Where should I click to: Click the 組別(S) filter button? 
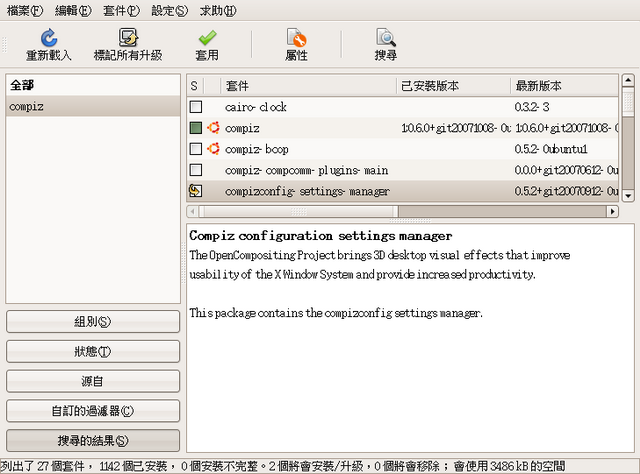pos(93,322)
